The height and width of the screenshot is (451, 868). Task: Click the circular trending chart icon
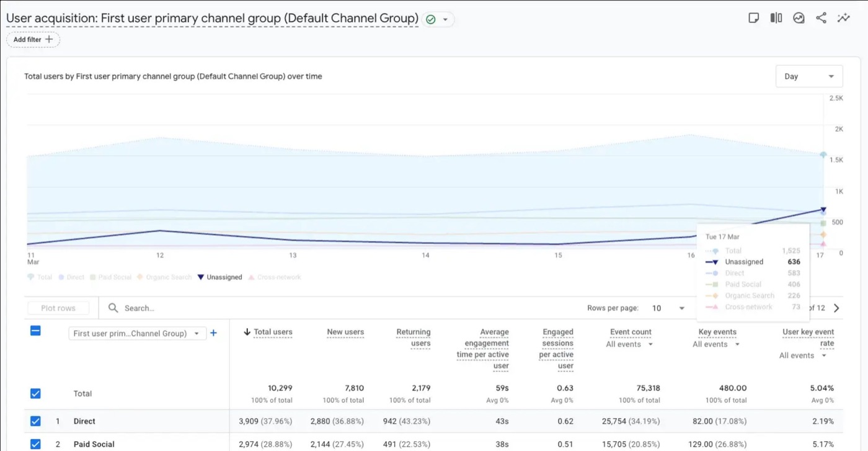pyautogui.click(x=799, y=18)
